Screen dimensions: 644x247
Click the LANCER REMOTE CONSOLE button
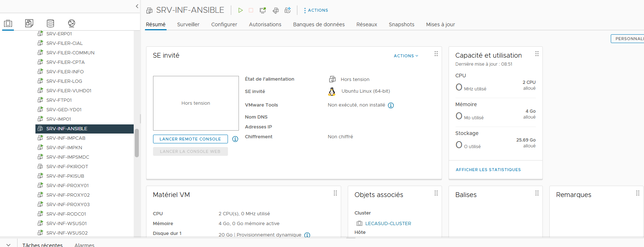(x=190, y=139)
